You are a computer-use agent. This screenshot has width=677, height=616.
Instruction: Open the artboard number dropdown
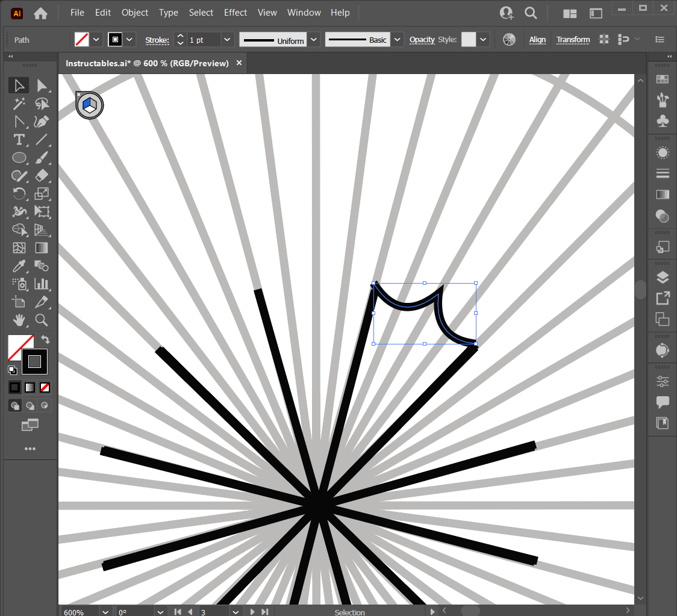236,612
